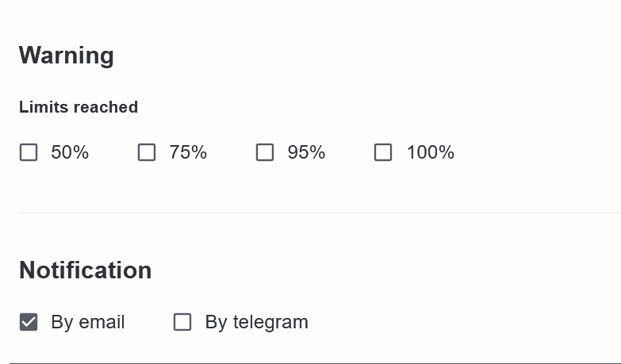
Task: Click the By telegram label text
Action: [257, 322]
